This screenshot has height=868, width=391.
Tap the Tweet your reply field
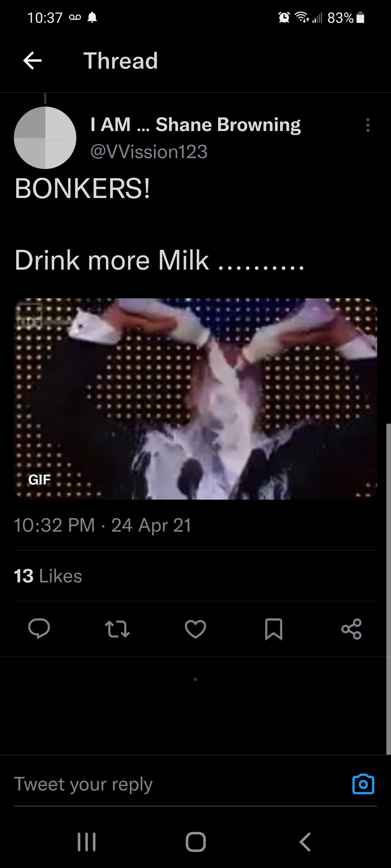(x=169, y=784)
